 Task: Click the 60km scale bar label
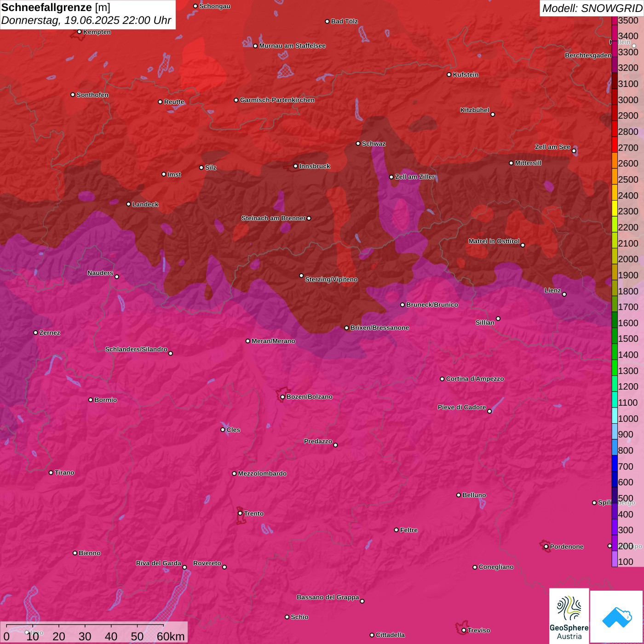[171, 636]
